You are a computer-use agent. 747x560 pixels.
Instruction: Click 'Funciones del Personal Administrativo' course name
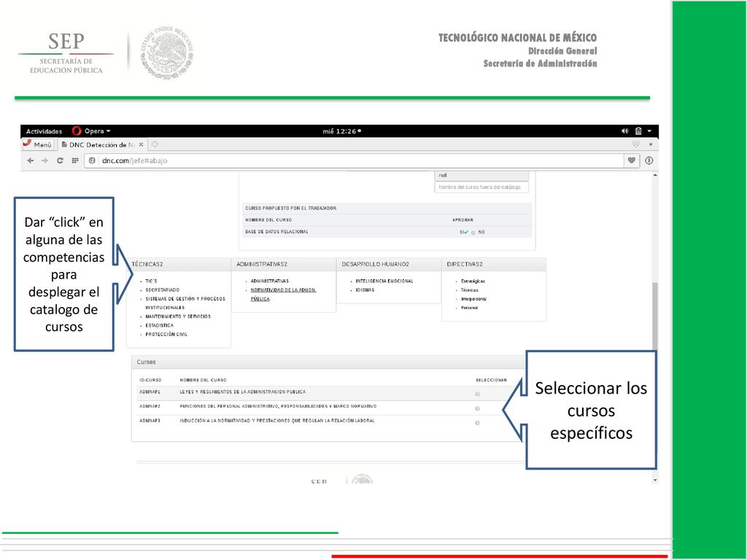278,407
